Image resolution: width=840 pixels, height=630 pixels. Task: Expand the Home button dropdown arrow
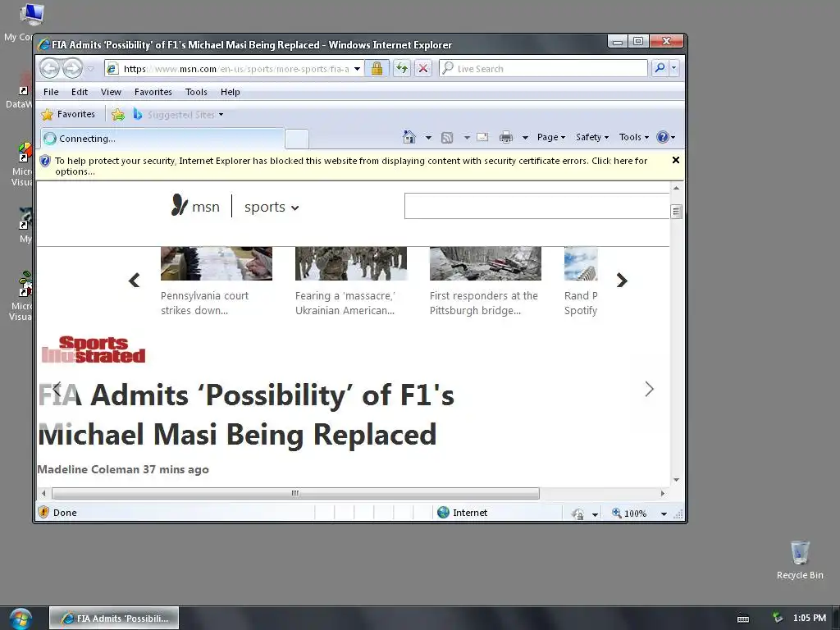tap(428, 138)
